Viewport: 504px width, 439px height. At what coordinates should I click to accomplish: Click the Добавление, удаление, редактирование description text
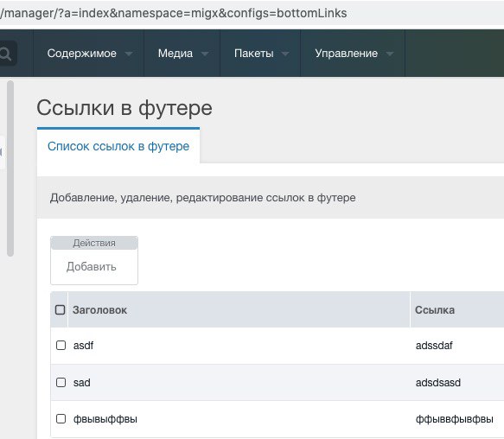click(202, 198)
